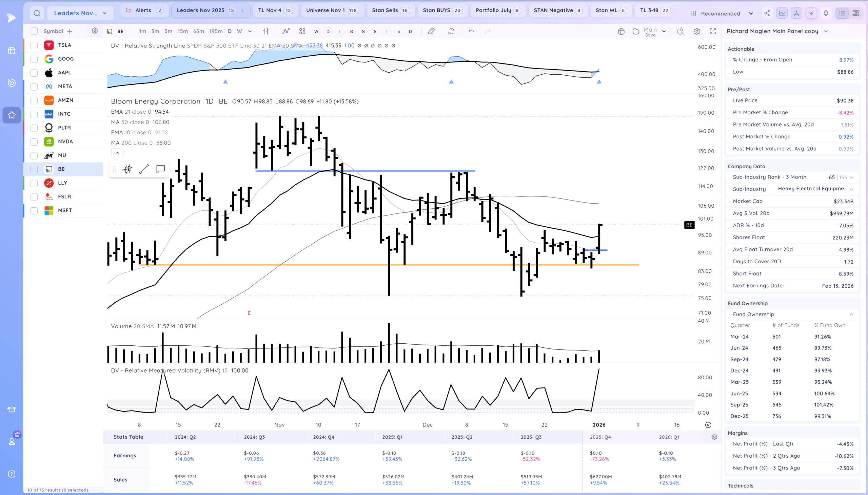The image size is (868, 495).
Task: Click the refresh chart icon
Action: tap(451, 31)
